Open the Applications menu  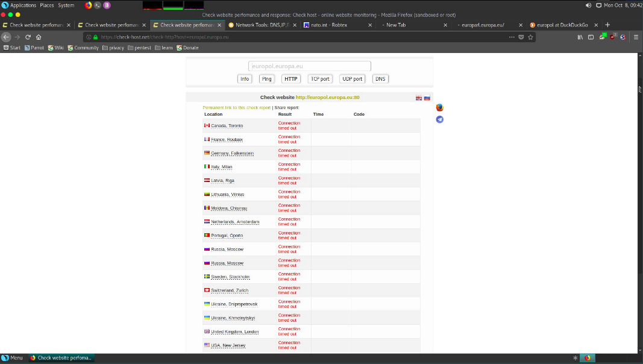[x=19, y=5]
